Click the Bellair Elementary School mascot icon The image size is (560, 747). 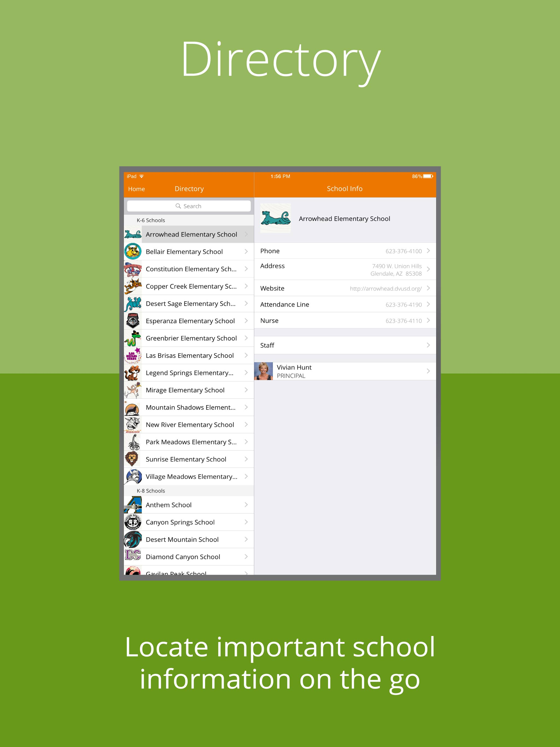point(133,252)
